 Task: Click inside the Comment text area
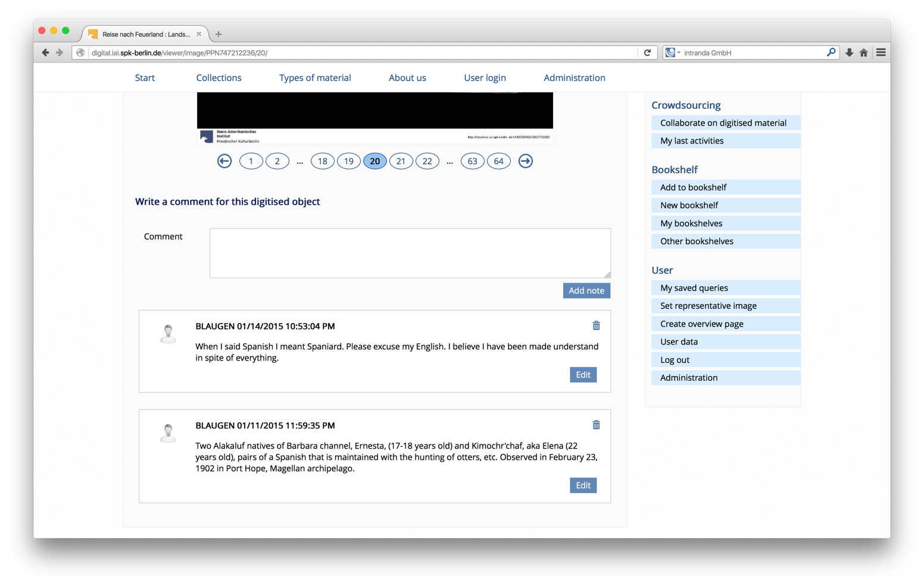coord(410,253)
